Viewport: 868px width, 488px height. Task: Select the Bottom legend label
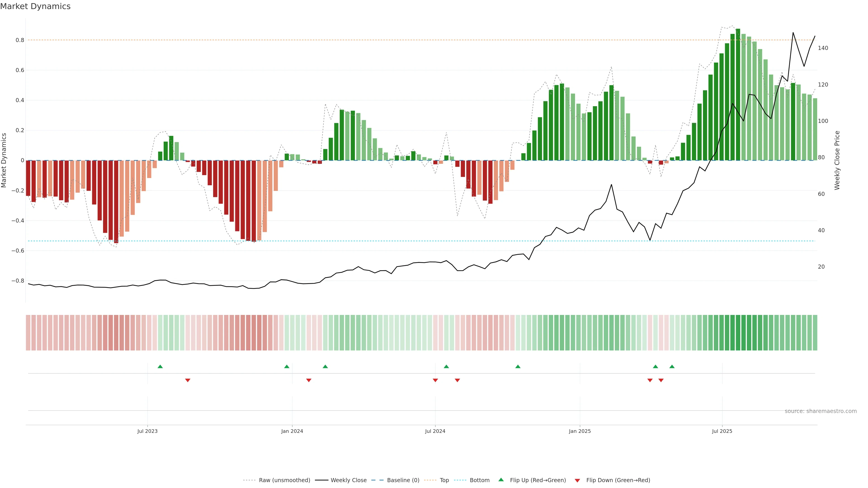pos(479,480)
